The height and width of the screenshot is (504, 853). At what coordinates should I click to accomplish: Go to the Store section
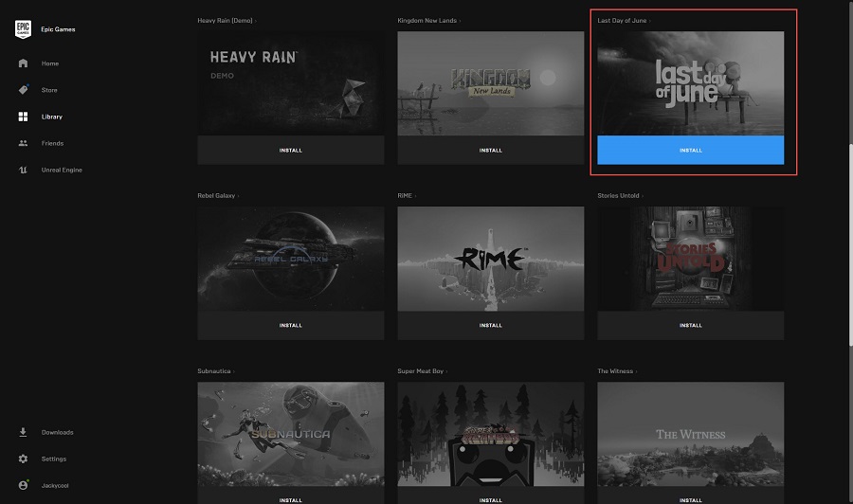[x=49, y=90]
